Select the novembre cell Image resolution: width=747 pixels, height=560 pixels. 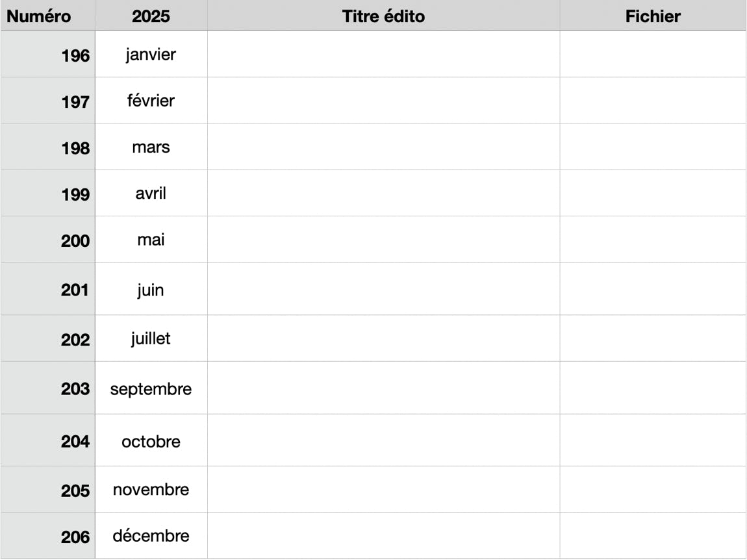[x=151, y=489]
